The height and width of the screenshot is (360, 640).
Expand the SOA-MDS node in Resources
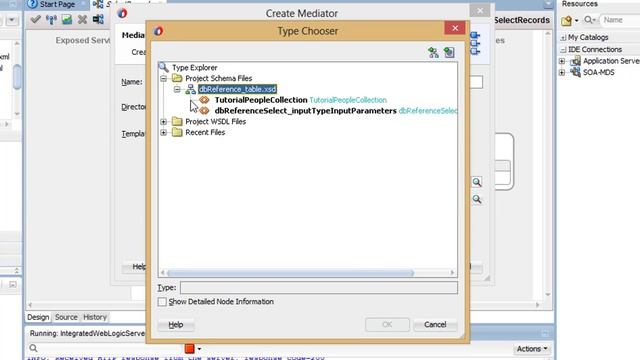562,72
